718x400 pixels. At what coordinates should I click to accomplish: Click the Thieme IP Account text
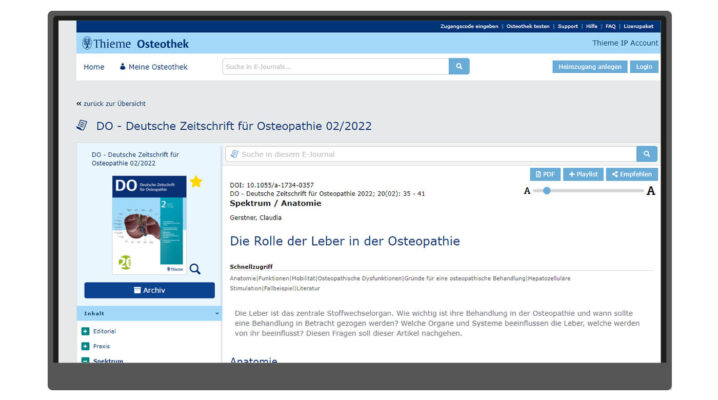pyautogui.click(x=625, y=43)
